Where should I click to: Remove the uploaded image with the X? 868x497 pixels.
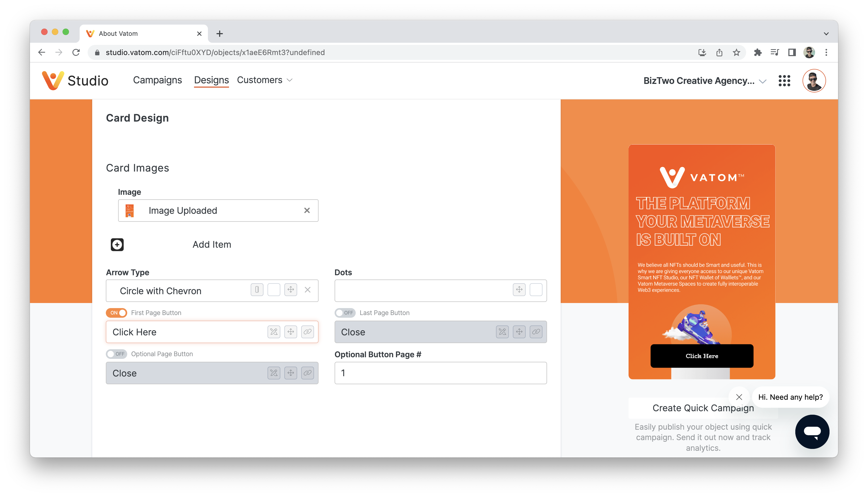307,211
